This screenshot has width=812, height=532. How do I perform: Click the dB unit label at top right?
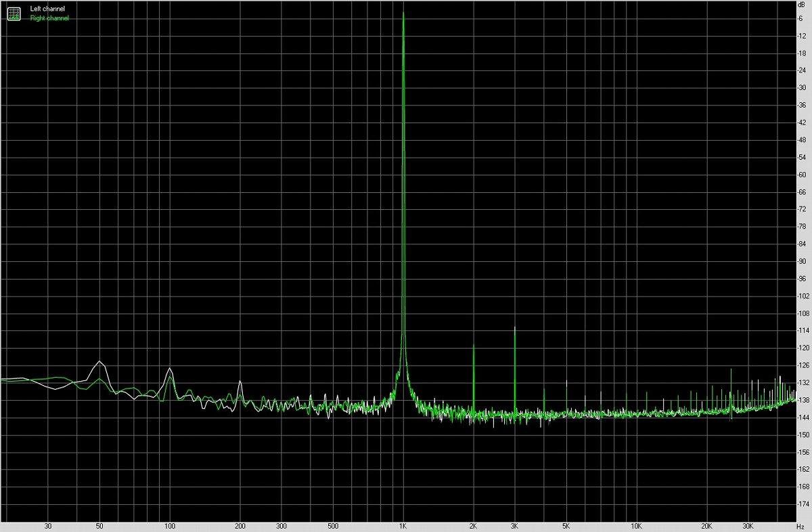coord(801,4)
